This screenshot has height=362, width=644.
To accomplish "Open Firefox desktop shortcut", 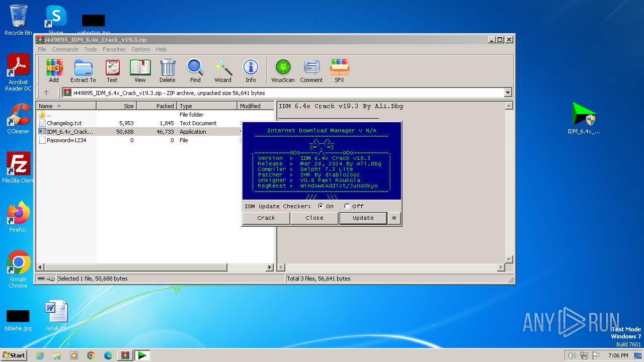I will tap(18, 217).
